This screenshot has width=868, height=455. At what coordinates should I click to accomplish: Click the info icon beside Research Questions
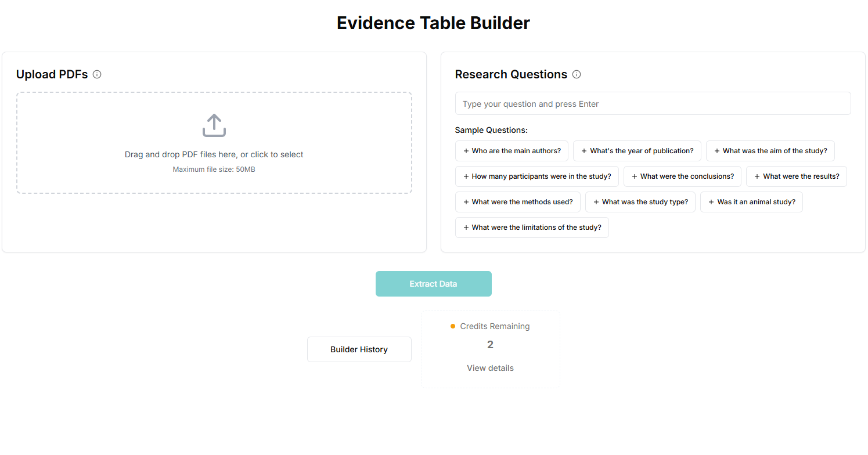click(577, 74)
